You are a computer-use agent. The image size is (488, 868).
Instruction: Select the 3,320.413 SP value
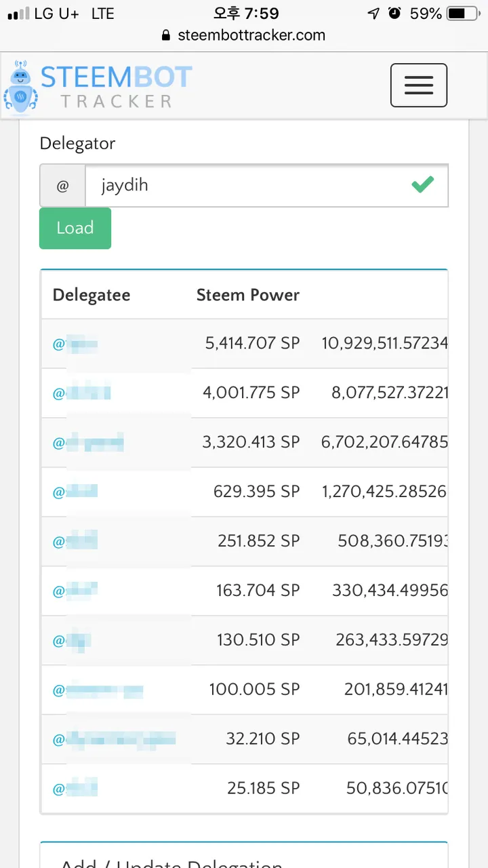(251, 442)
